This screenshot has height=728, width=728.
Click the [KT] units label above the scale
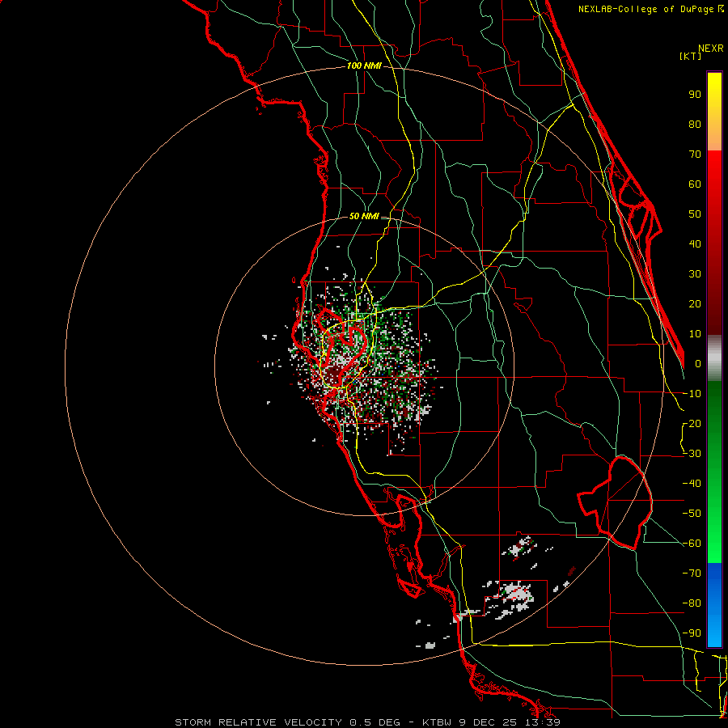click(x=690, y=56)
